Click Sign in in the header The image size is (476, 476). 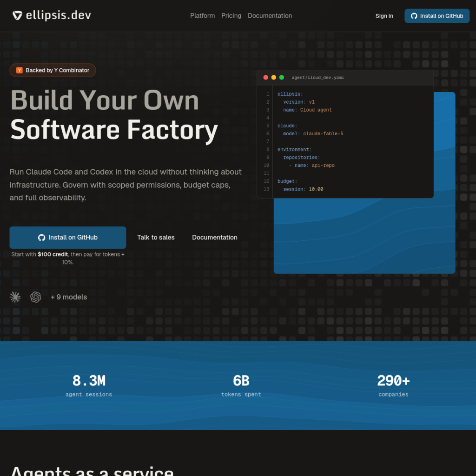coord(384,16)
